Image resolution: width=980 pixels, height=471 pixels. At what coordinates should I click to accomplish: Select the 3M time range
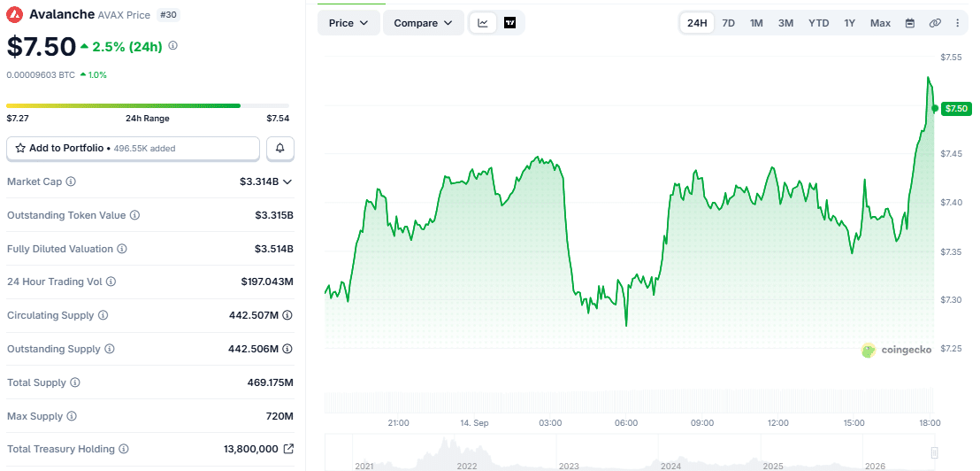pyautogui.click(x=785, y=23)
